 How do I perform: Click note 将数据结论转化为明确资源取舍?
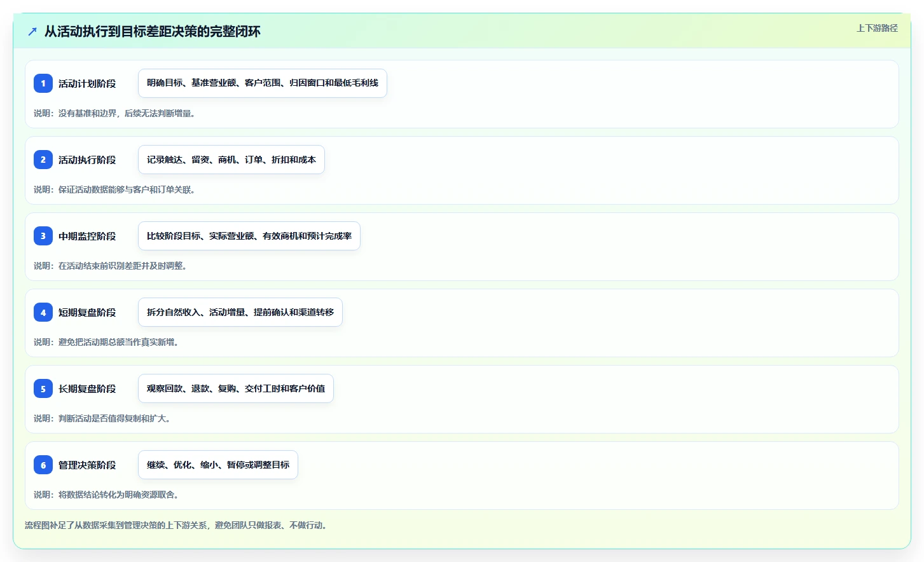pyautogui.click(x=106, y=495)
